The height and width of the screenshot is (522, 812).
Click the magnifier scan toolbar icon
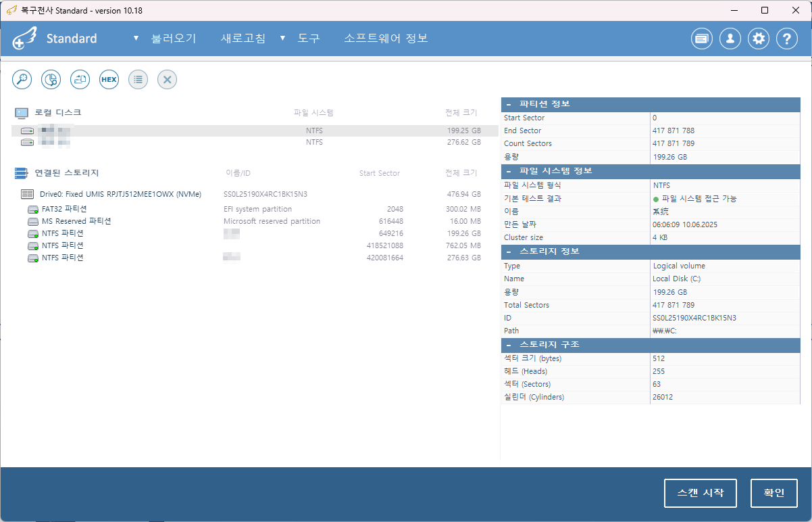(x=22, y=79)
